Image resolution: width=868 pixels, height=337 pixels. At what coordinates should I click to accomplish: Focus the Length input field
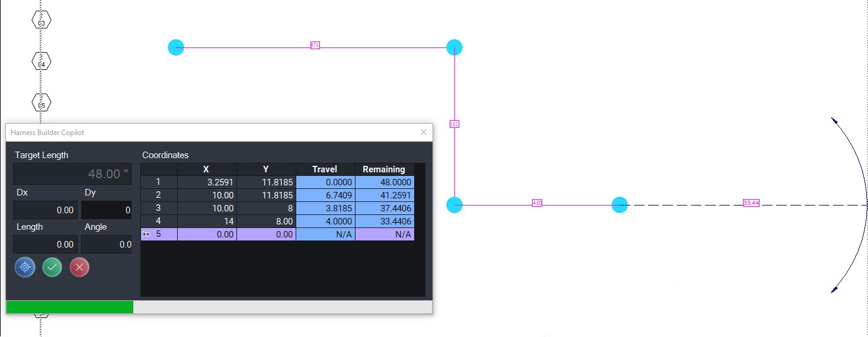[x=45, y=245]
